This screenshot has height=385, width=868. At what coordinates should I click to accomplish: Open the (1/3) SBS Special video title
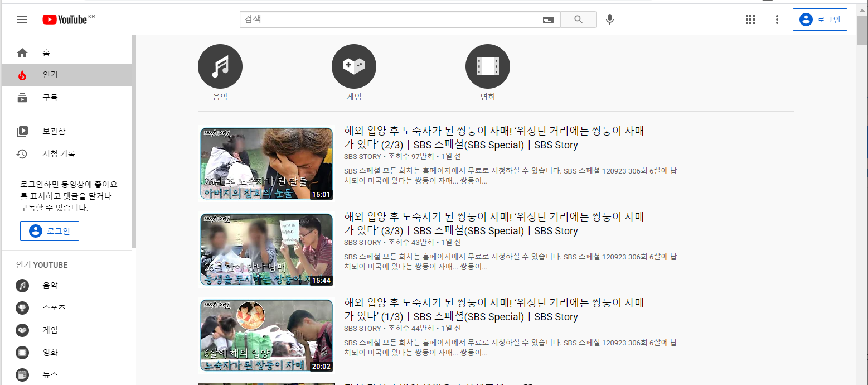[x=494, y=310]
